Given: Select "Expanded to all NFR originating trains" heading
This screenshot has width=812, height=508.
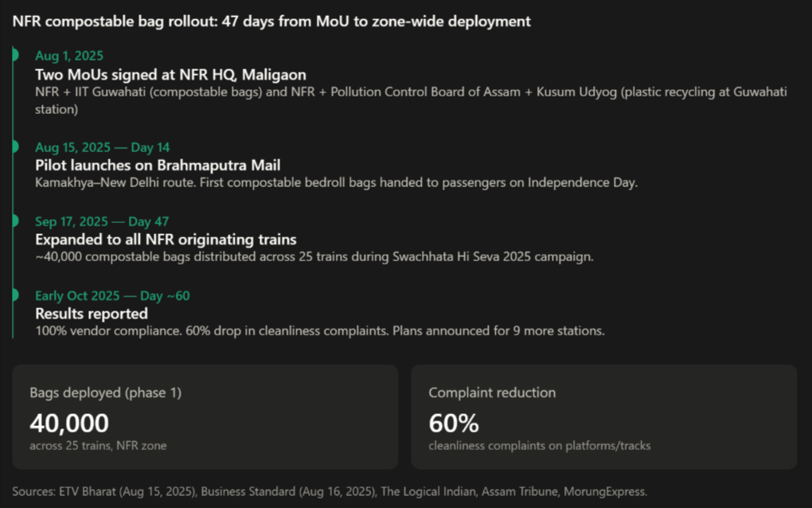Looking at the screenshot, I should (x=166, y=240).
